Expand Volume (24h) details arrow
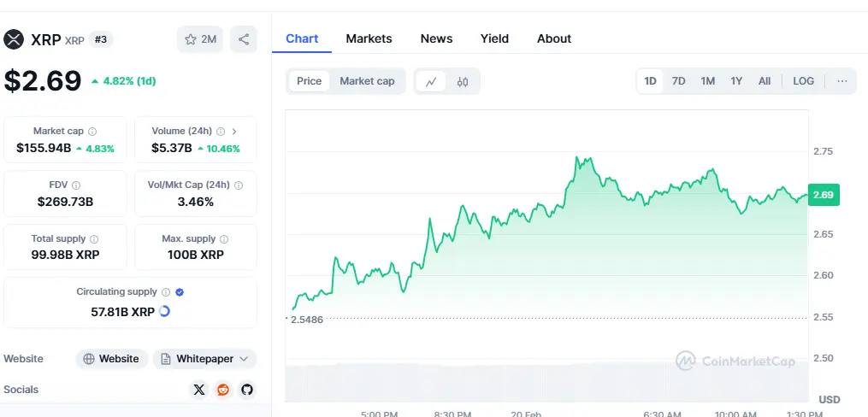This screenshot has width=868, height=417. coord(234,132)
